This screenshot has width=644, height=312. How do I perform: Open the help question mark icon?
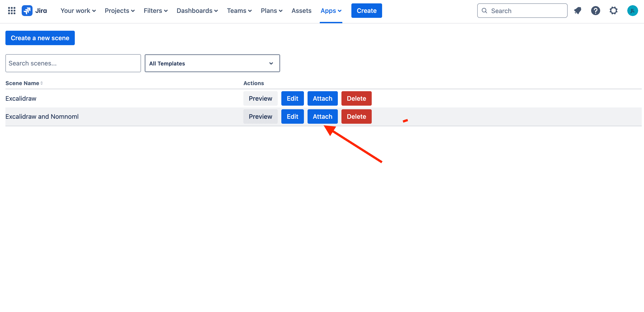(x=595, y=11)
